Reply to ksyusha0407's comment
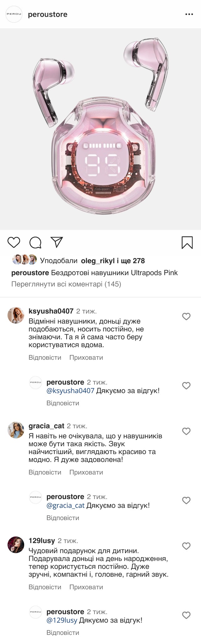Image resolution: width=201 pixels, height=644 pixels. point(45,358)
